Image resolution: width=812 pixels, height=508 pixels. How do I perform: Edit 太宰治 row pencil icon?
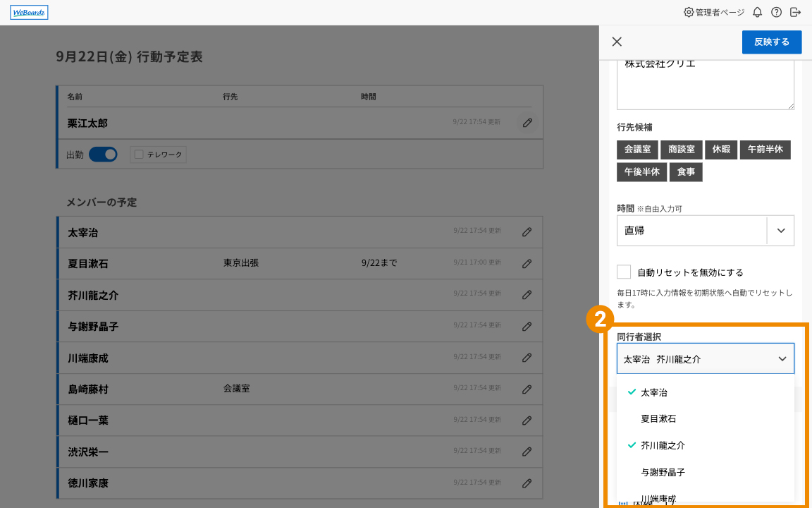point(527,232)
